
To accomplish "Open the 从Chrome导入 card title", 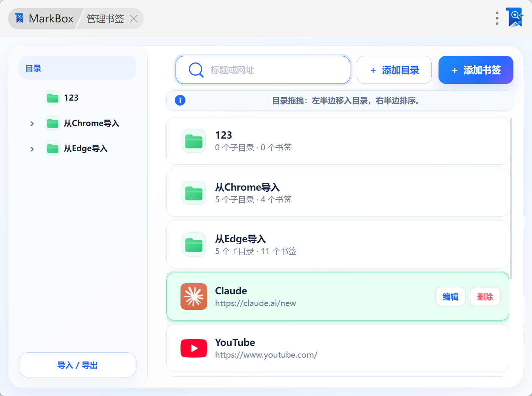I will click(x=247, y=187).
